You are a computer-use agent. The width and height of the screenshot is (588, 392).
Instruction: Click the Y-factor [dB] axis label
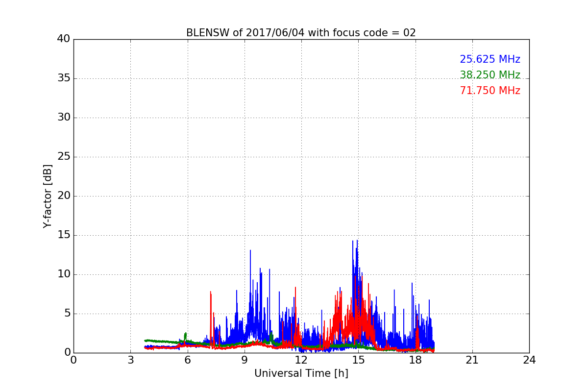(48, 196)
